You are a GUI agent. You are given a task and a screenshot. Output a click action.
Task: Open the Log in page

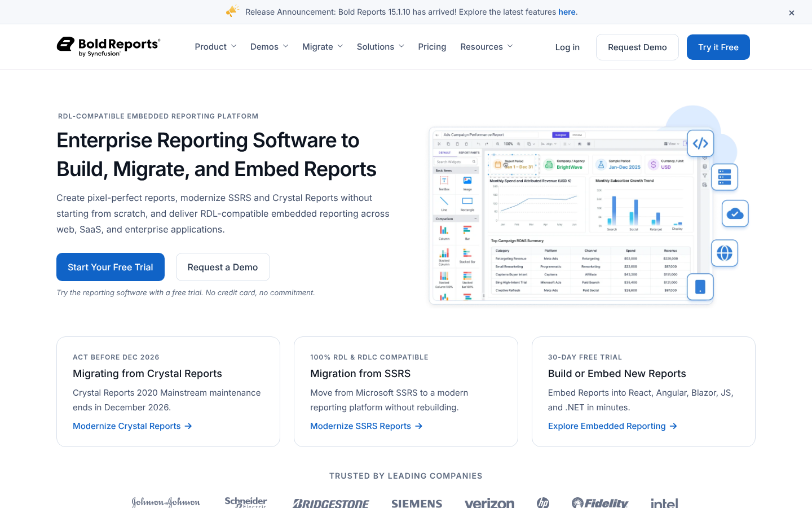pyautogui.click(x=567, y=47)
